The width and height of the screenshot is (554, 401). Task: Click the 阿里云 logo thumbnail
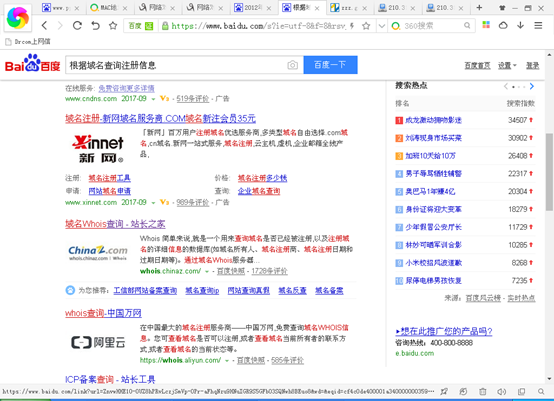98,342
